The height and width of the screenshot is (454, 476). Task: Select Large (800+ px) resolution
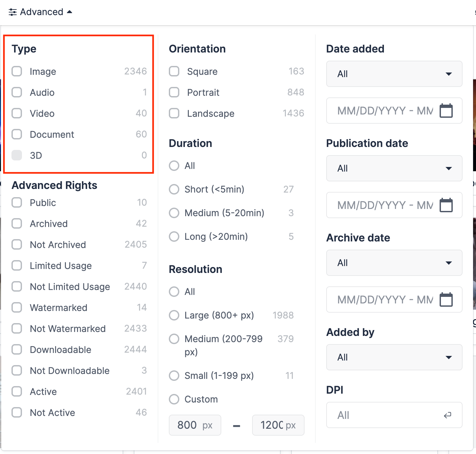(x=174, y=315)
